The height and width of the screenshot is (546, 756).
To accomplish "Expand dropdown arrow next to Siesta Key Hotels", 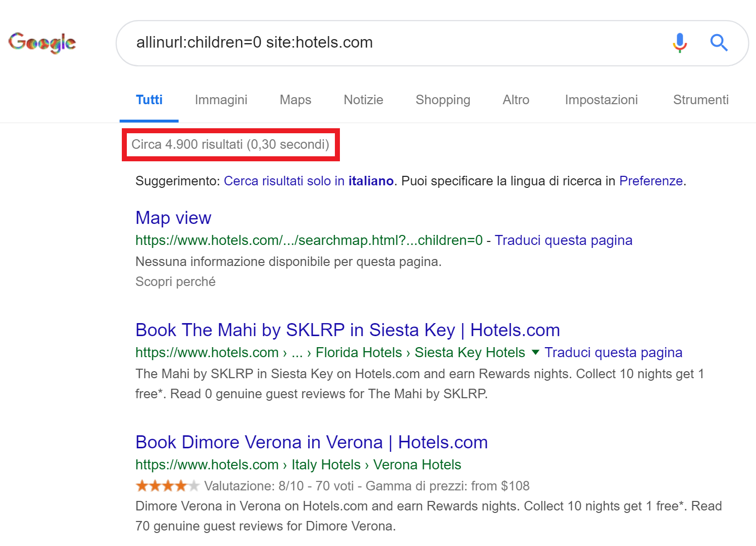I will [x=535, y=353].
